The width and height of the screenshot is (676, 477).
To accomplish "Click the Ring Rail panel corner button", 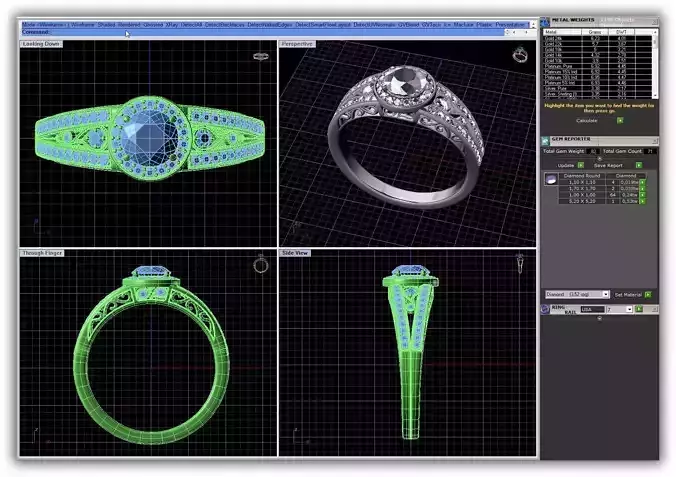I will pos(655,309).
